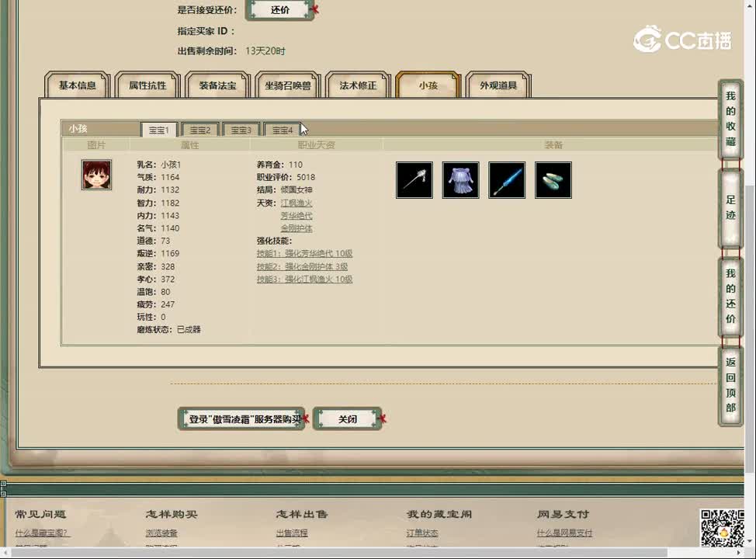Open 技能2 强化金刚护体 3级 link

click(x=302, y=266)
